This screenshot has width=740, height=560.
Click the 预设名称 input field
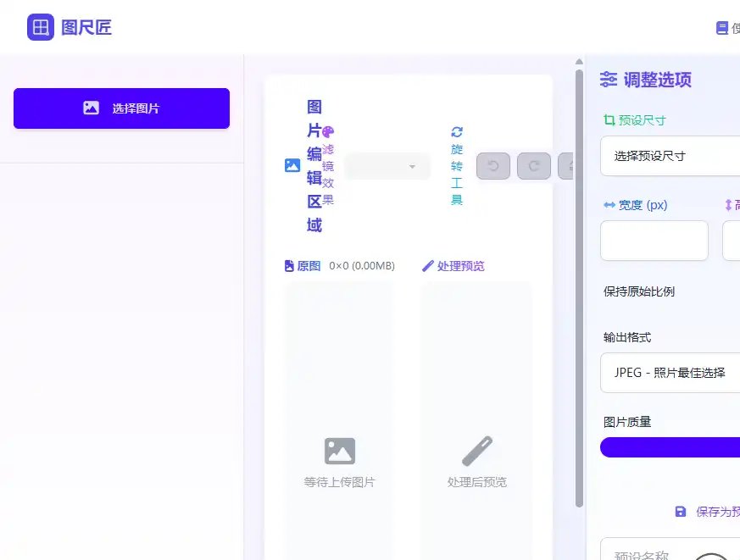click(670, 551)
